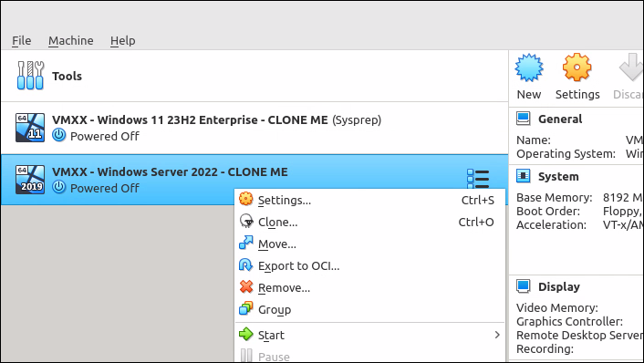The height and width of the screenshot is (363, 644).
Task: Select VMXX Windows 11 23H2 Enterprise VM
Action: coord(254,128)
